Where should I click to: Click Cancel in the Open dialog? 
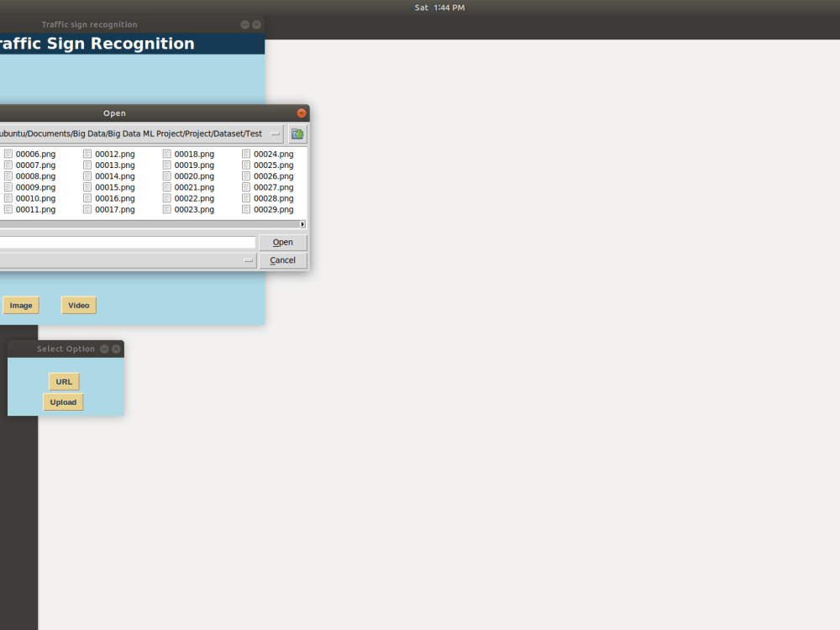pyautogui.click(x=283, y=260)
